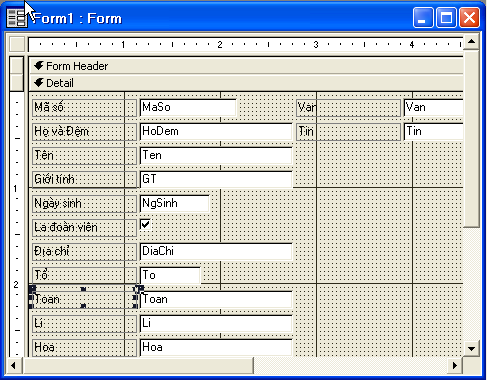Screen dimensions: 488x380
Task: Click the GT text box
Action: pyautogui.click(x=216, y=179)
